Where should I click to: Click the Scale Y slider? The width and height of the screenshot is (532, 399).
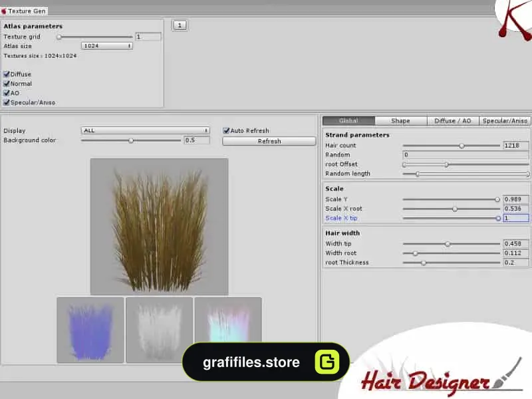pos(452,199)
